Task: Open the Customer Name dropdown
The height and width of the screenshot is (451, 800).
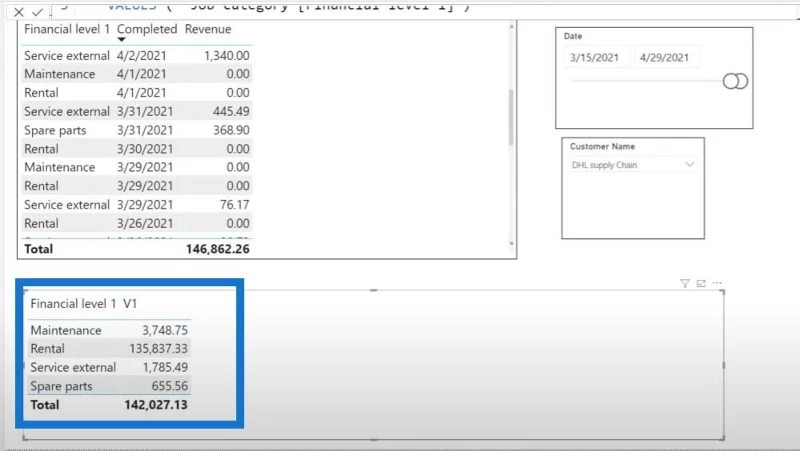Action: 633,165
